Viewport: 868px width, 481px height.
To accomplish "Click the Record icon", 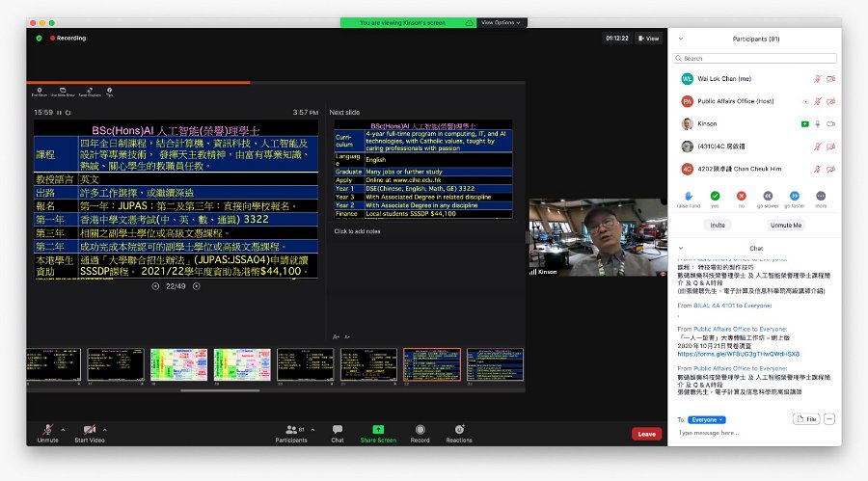I will point(420,430).
